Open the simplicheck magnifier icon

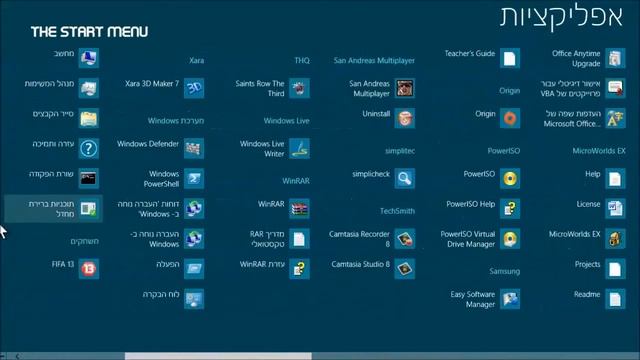point(404,179)
